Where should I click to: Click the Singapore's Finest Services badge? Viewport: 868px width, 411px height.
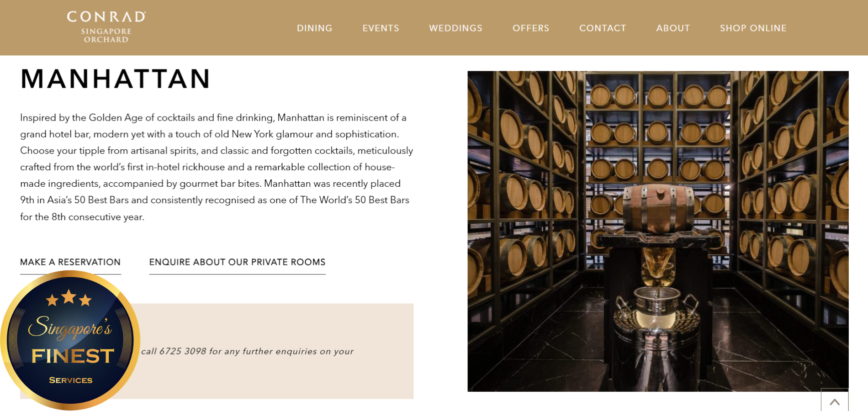70,340
